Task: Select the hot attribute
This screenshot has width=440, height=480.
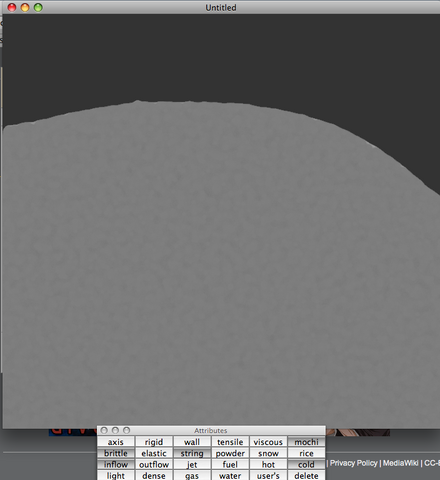Action: [268, 464]
